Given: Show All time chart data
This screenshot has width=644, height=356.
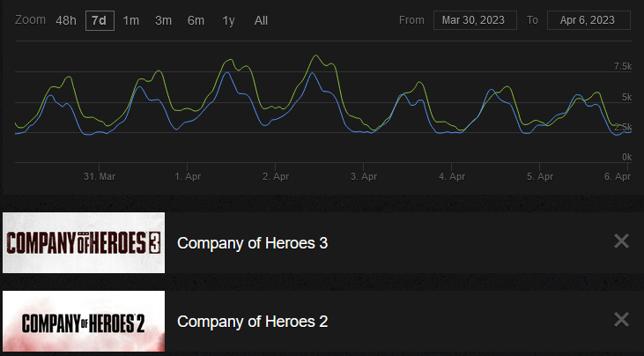Looking at the screenshot, I should click(261, 20).
